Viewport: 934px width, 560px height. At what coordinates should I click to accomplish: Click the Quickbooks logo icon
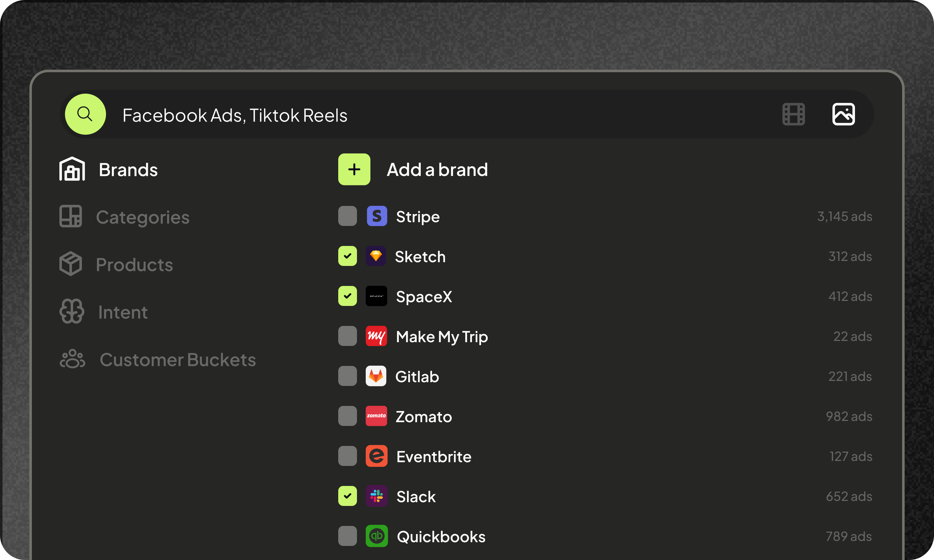coord(376,536)
